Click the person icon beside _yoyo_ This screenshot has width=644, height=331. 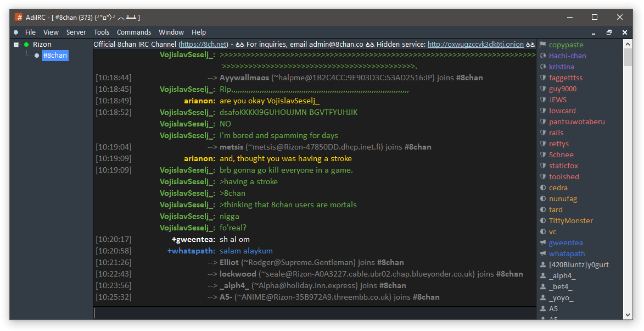(543, 297)
